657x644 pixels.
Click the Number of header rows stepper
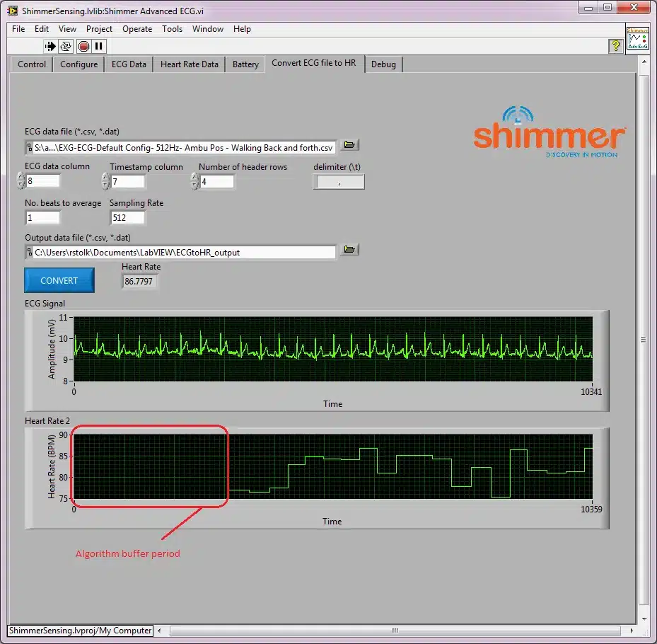tap(195, 182)
